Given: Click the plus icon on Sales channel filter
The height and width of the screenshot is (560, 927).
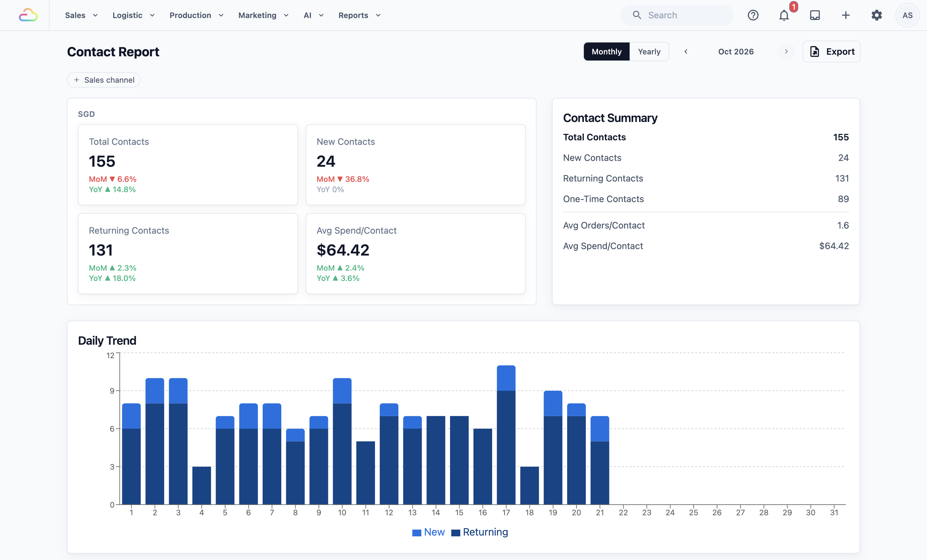Looking at the screenshot, I should (x=77, y=80).
